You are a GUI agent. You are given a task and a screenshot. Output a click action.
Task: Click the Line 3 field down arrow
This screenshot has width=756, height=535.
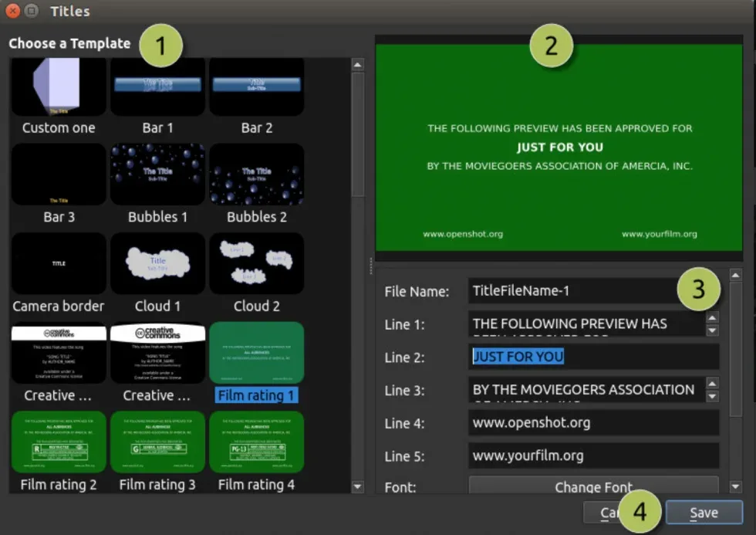coord(712,396)
